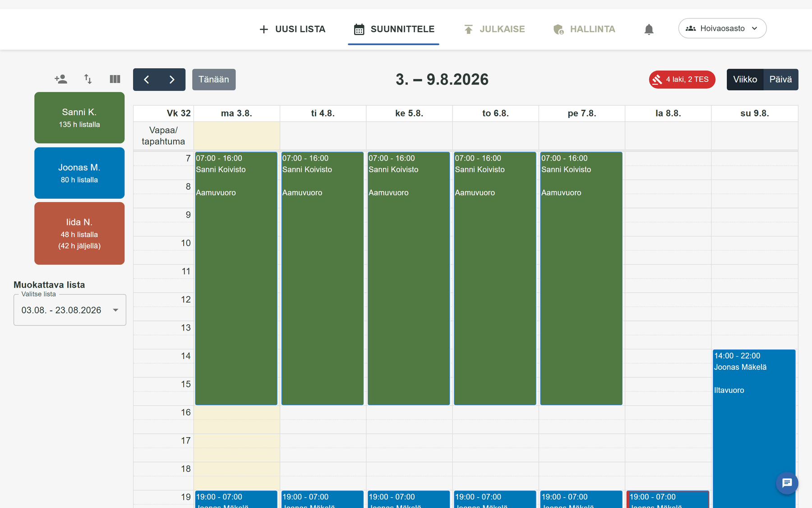
Task: Click the group icon in Hoivaosasto selector
Action: tap(691, 28)
